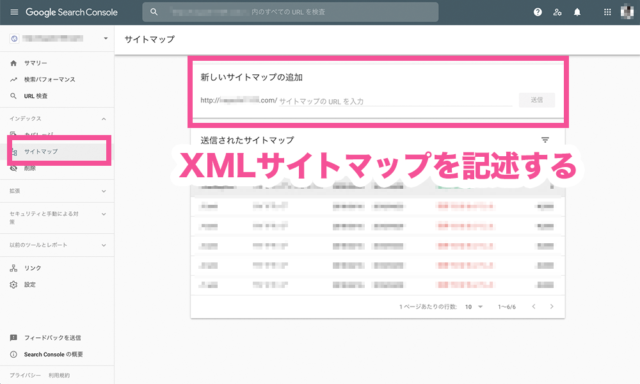Click the settings gear icon

click(13, 284)
